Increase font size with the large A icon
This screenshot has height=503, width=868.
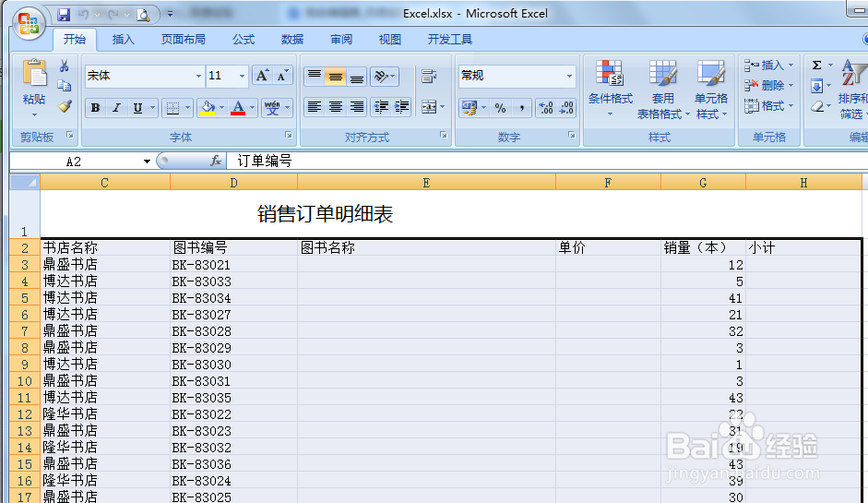[262, 76]
